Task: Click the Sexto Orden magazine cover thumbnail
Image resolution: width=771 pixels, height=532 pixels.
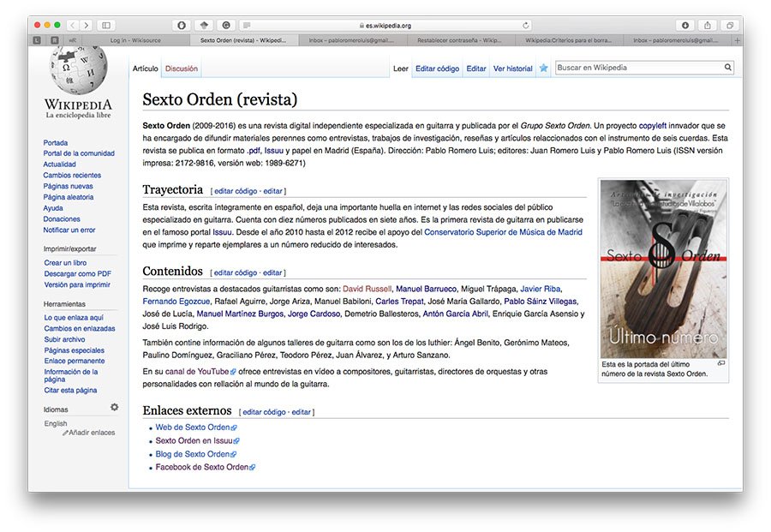Action: pos(664,268)
